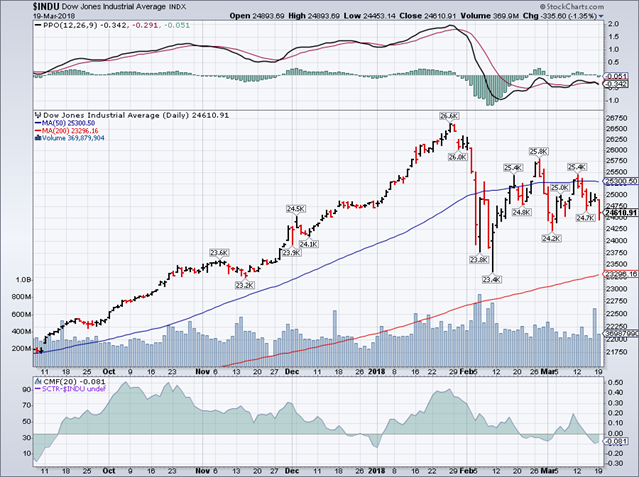Click the $INDU ticker symbol title

click(19, 7)
